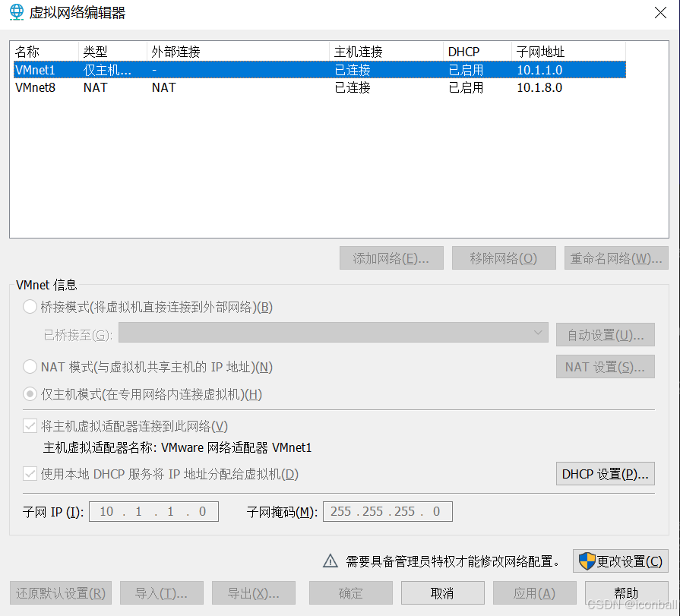Viewport: 680px width, 616px height.
Task: Click the 更改设置(C) shield button
Action: 620,561
